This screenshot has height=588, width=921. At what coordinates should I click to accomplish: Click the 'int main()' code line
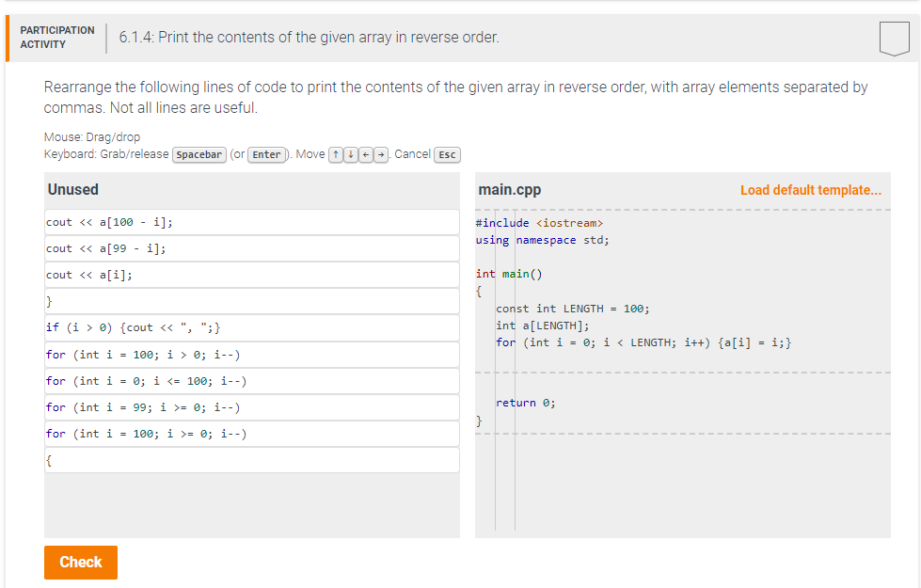click(x=509, y=275)
